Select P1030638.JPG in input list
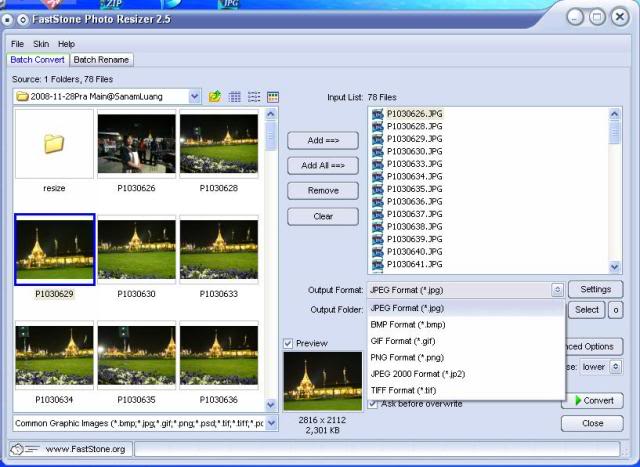This screenshot has height=467, width=640. click(414, 227)
